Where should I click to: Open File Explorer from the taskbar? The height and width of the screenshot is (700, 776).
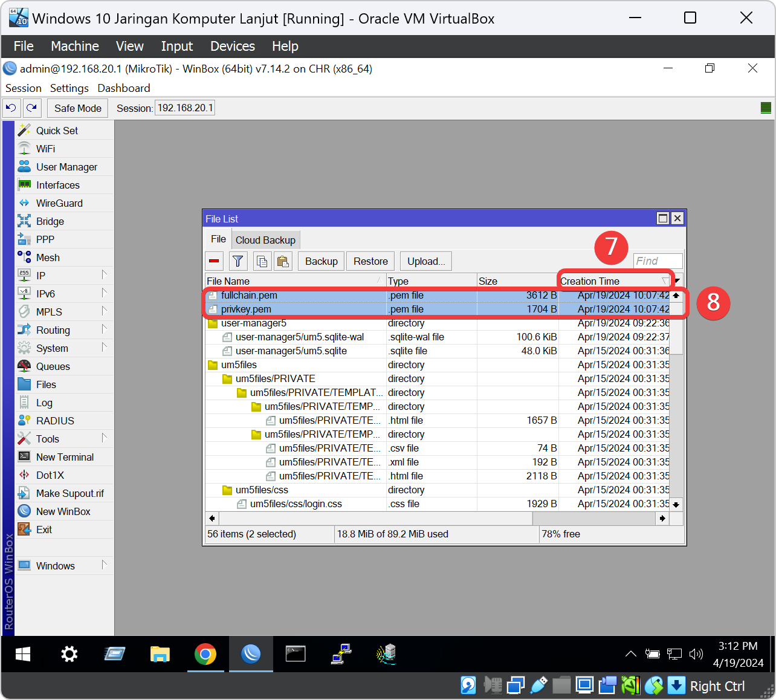[x=160, y=654]
